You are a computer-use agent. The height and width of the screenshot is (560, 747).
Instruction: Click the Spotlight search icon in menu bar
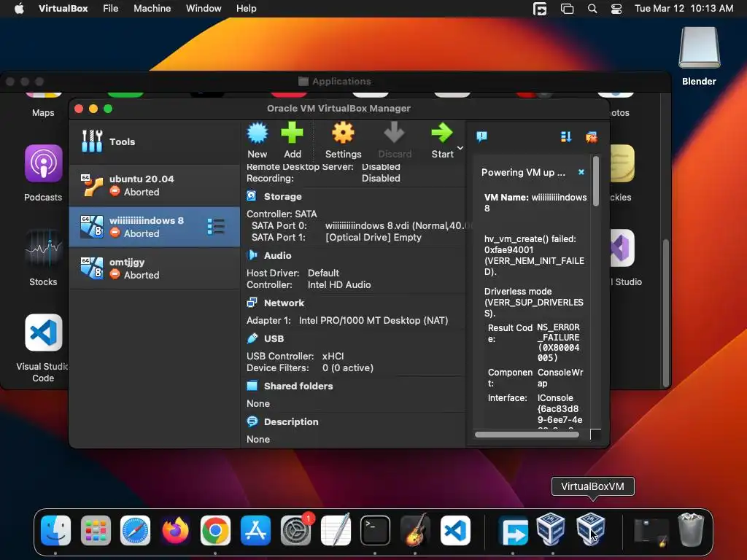(592, 9)
